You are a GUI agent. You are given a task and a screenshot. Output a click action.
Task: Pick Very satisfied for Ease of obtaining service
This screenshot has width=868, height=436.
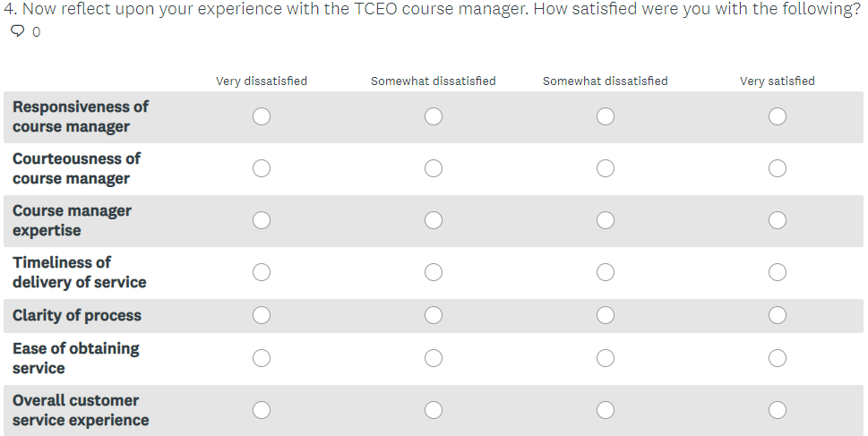coord(778,358)
